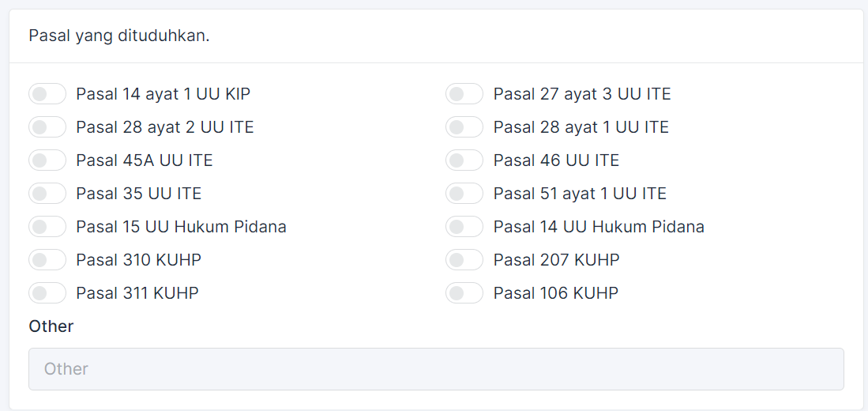Click the Pasal 27 ayat 3 UU ITE label
The image size is (868, 411).
582,94
